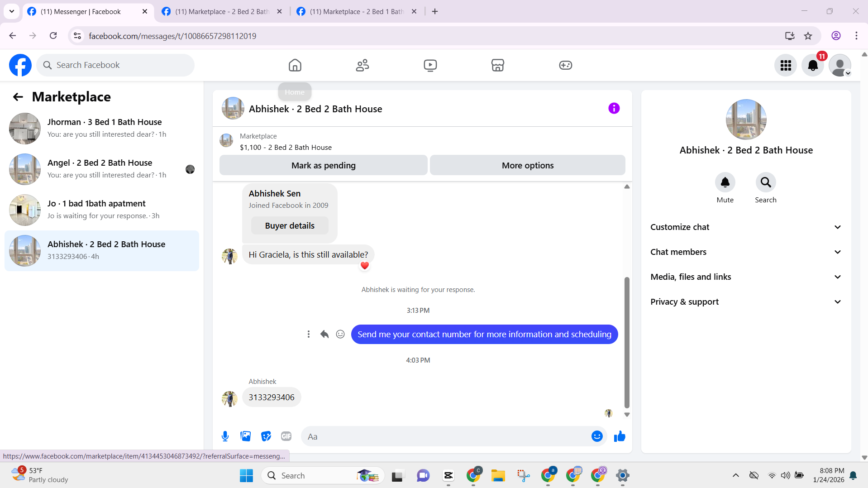Image resolution: width=868 pixels, height=488 pixels.
Task: Click the Home tooltip label below the Home icon
Action: pyautogui.click(x=295, y=92)
